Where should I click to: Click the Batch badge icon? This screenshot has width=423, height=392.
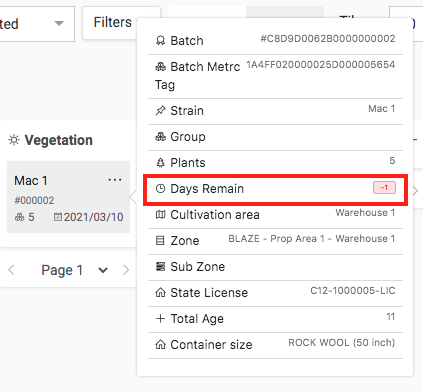click(160, 41)
